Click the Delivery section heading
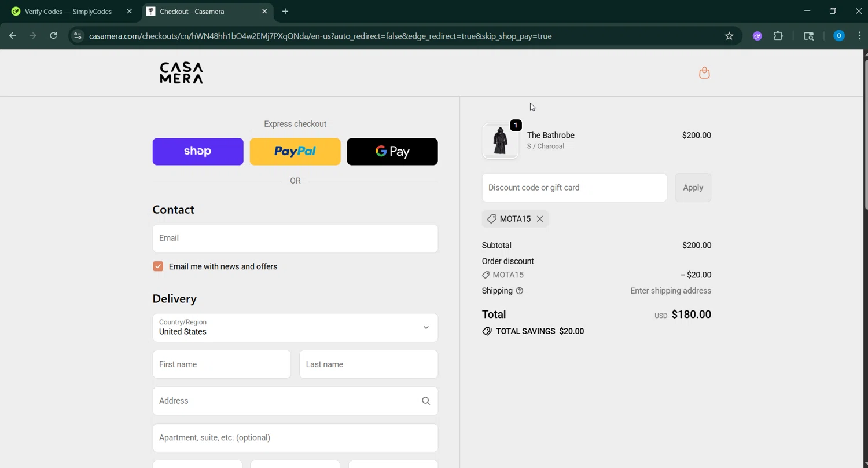868x468 pixels. (x=174, y=299)
